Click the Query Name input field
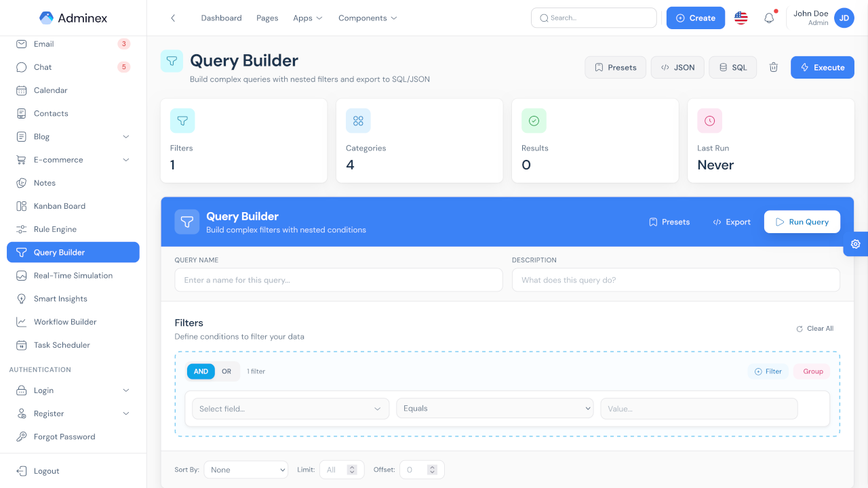The width and height of the screenshot is (868, 488). tap(338, 280)
